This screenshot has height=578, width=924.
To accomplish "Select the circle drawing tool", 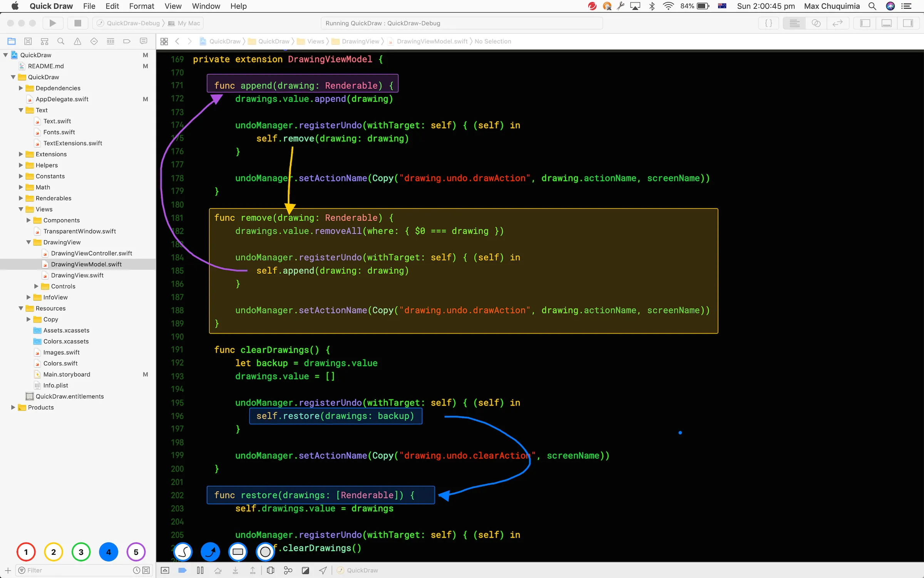I will pos(265,552).
